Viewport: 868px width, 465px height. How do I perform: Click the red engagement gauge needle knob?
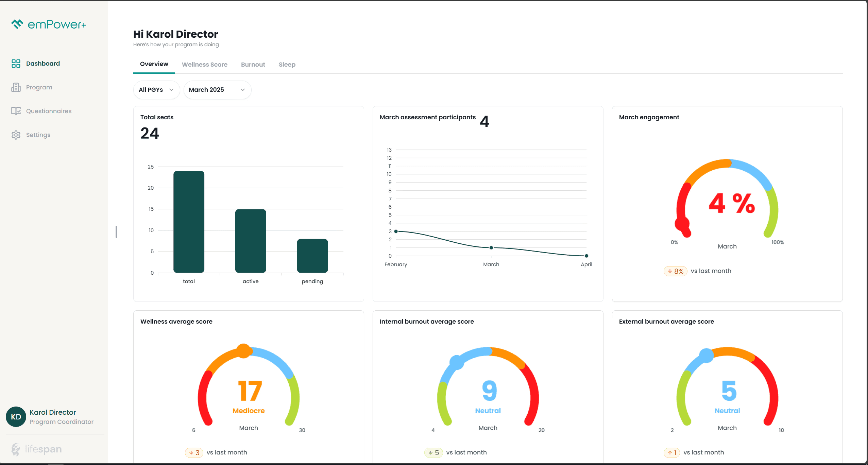[x=682, y=224]
